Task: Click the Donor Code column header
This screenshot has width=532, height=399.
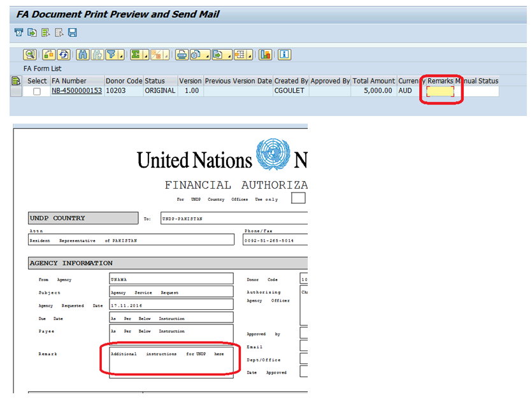Action: [124, 81]
